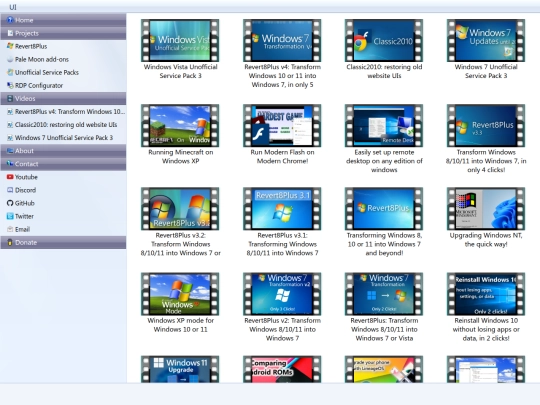Image resolution: width=540 pixels, height=405 pixels.
Task: Open the Twitter contact link
Action: pos(24,216)
